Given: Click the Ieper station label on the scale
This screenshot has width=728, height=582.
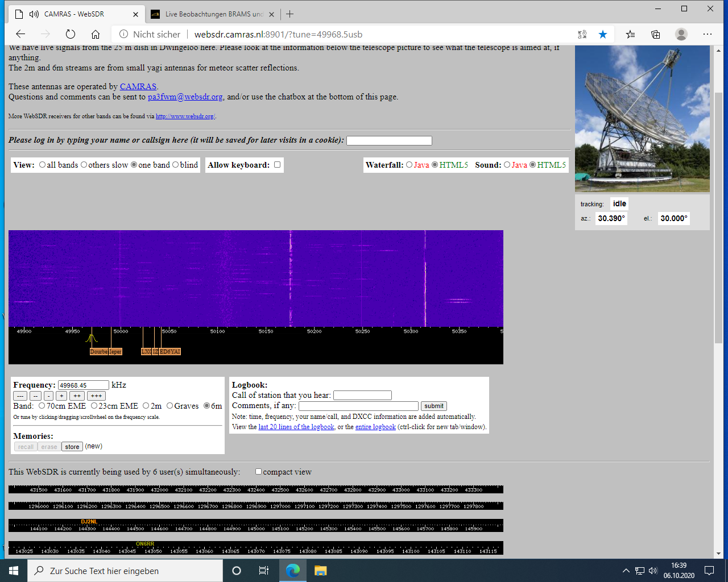Looking at the screenshot, I should [x=115, y=352].
